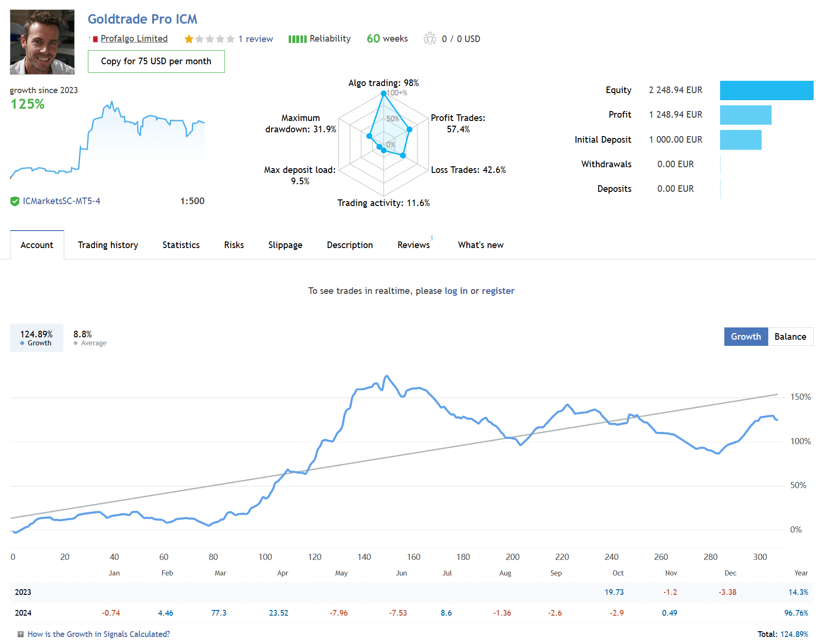Viewport: 816px width, 644px height.
Task: Click Copy for 75 USD per month
Action: click(x=156, y=61)
